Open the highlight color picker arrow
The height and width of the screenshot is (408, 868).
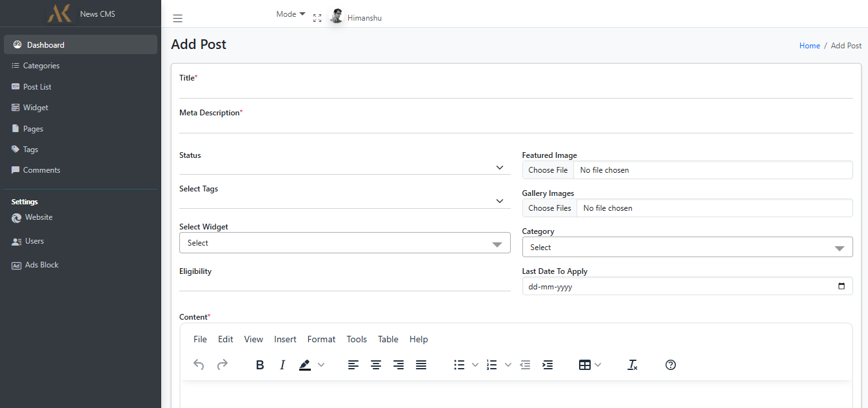(x=321, y=365)
